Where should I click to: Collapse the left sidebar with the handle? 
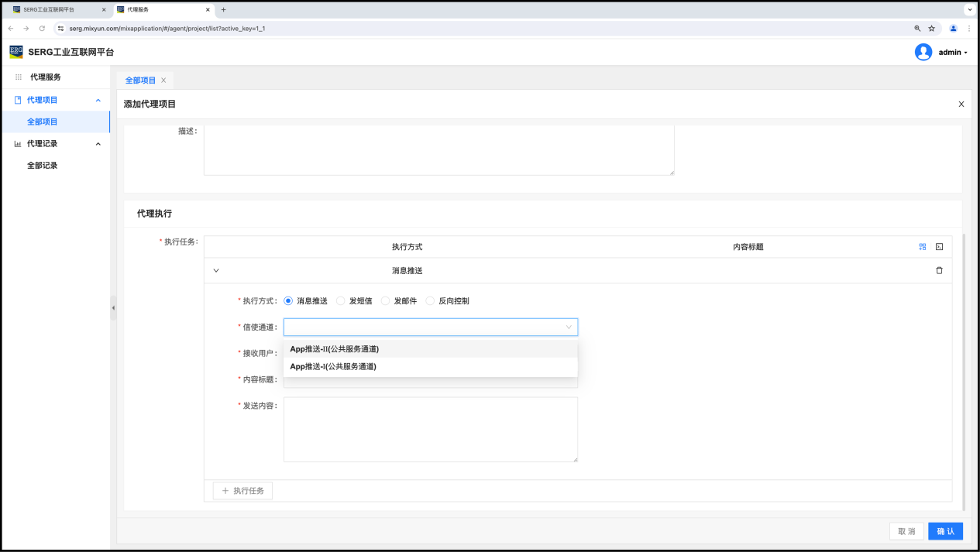pyautogui.click(x=113, y=308)
